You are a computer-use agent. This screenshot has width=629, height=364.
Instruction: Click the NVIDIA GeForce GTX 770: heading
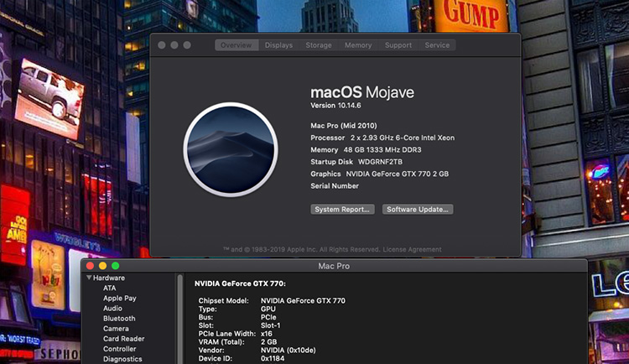(240, 283)
